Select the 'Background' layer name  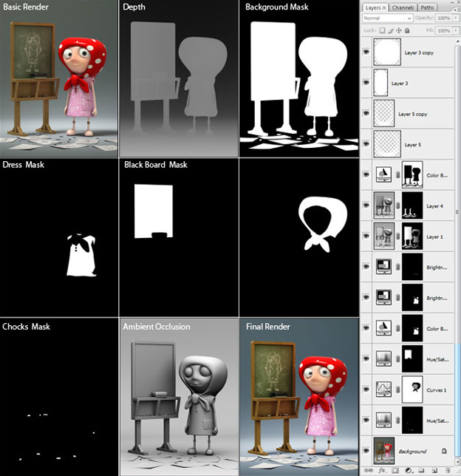[412, 452]
